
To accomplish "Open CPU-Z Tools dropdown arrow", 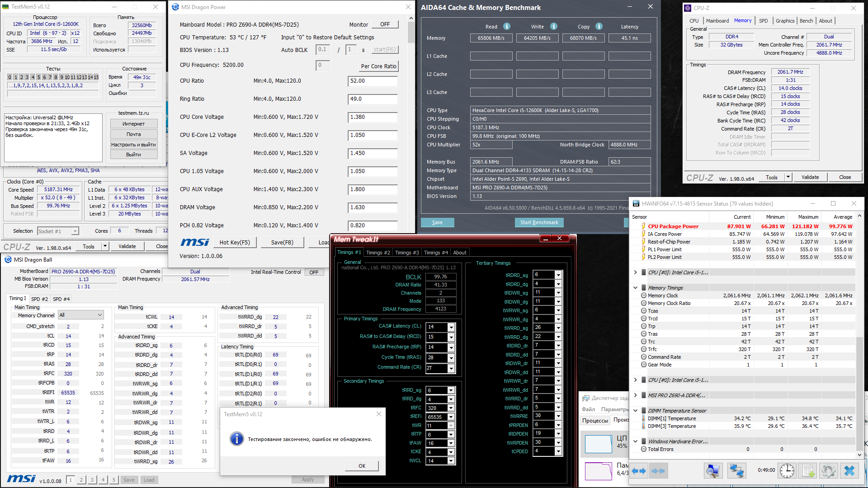I will [x=788, y=177].
